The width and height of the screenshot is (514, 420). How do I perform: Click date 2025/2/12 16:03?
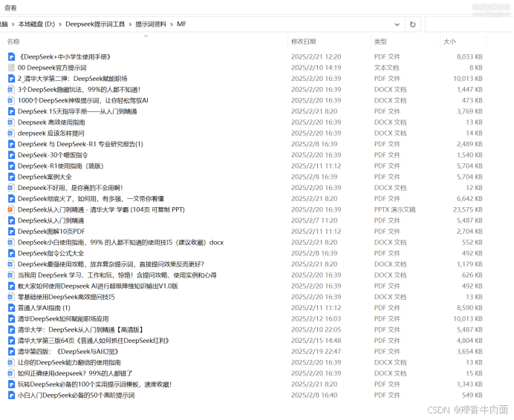[316, 319]
